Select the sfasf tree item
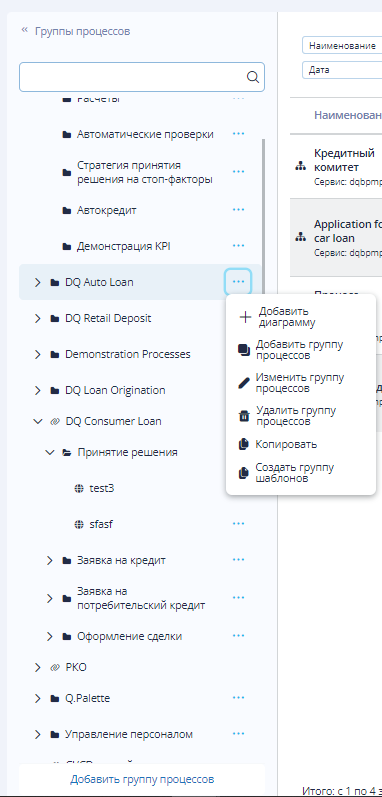This screenshot has width=382, height=797. click(x=101, y=524)
